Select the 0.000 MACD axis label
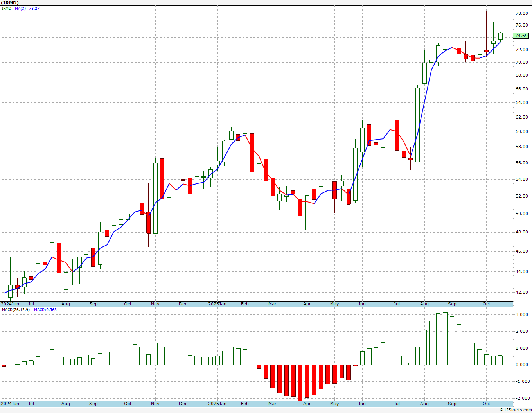Image resolution: width=532 pixels, height=413 pixels. coord(522,365)
